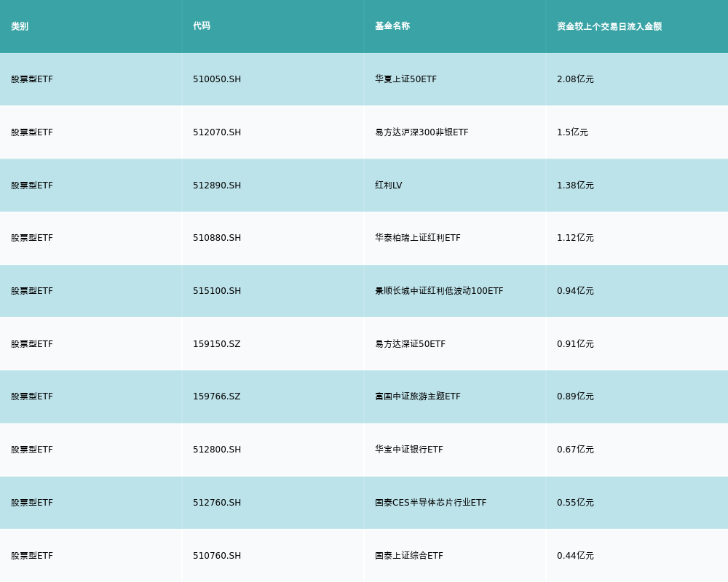728x582 pixels.
Task: Select code 512070.SH
Action: pyautogui.click(x=217, y=132)
